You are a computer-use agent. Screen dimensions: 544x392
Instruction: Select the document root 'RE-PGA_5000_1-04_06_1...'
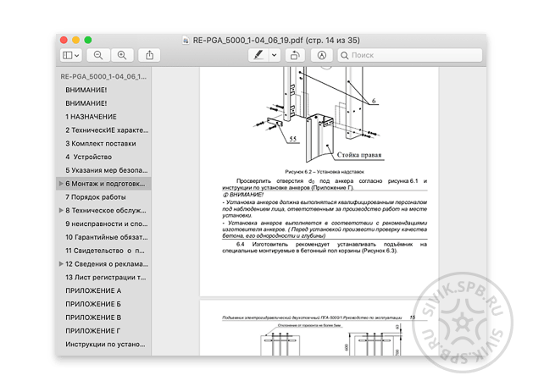pos(103,76)
